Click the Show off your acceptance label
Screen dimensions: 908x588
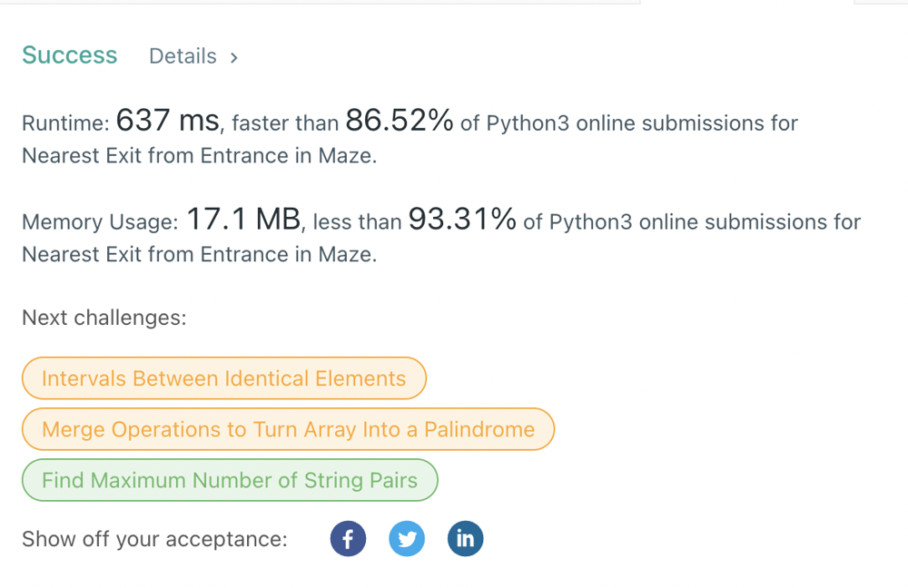pyautogui.click(x=154, y=539)
